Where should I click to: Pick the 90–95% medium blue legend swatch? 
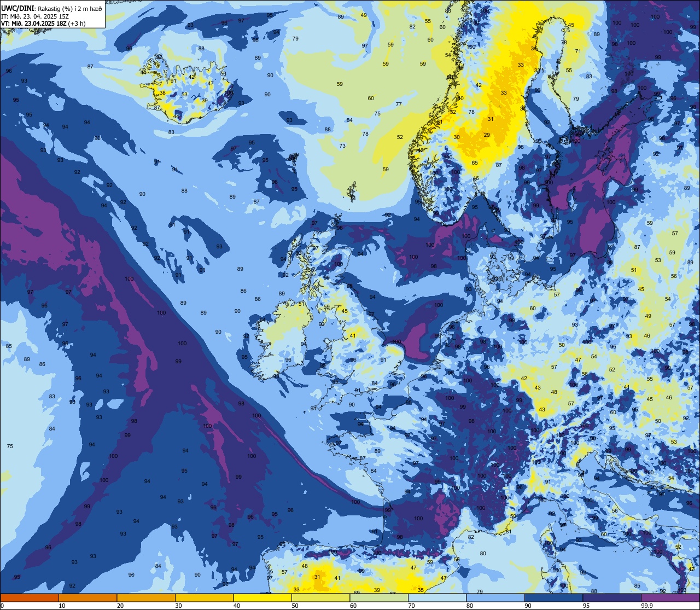(x=553, y=597)
